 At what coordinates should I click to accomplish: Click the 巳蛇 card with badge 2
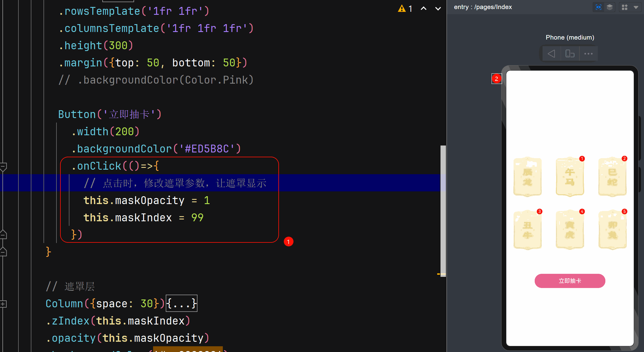pos(612,177)
